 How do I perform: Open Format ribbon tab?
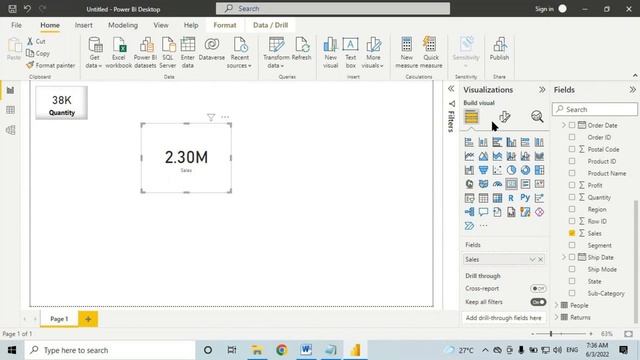pos(225,25)
